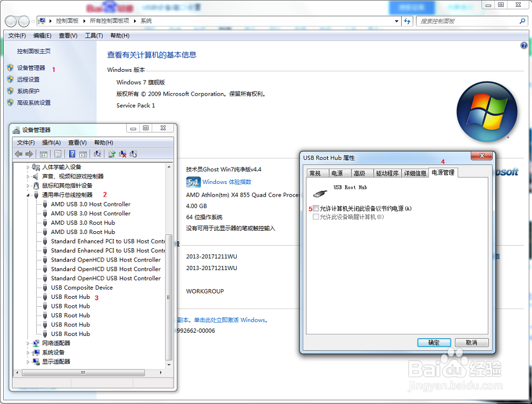Click Update driver software toolbar icon
532x404 pixels.
tap(112, 154)
